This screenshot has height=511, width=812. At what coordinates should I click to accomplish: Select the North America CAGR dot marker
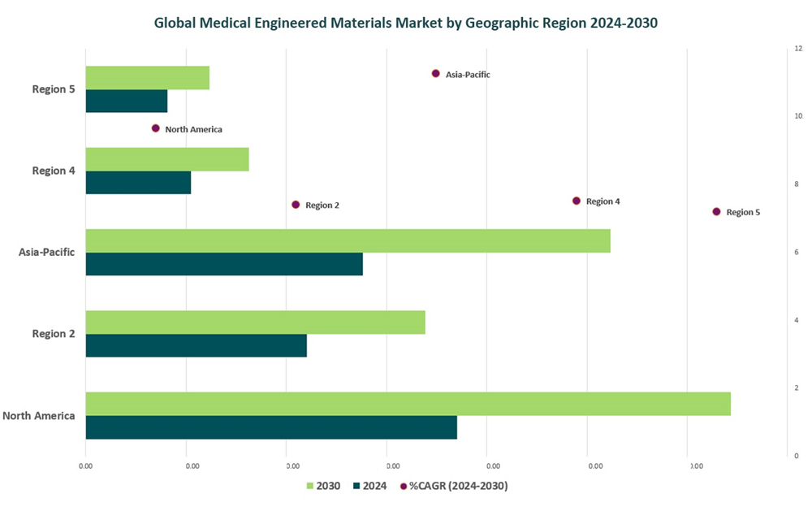point(156,128)
